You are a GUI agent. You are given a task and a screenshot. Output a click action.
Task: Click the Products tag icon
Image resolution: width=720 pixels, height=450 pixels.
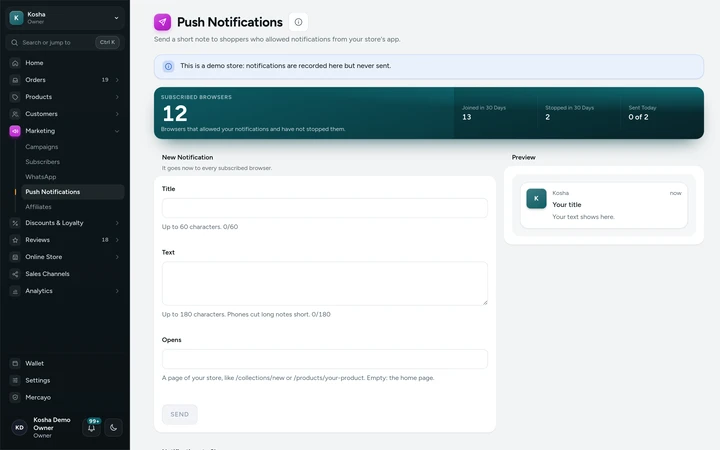15,97
